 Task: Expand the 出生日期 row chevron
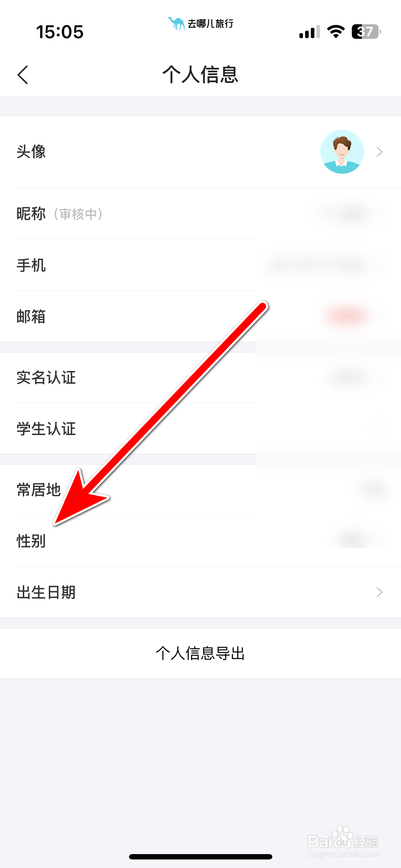[380, 592]
